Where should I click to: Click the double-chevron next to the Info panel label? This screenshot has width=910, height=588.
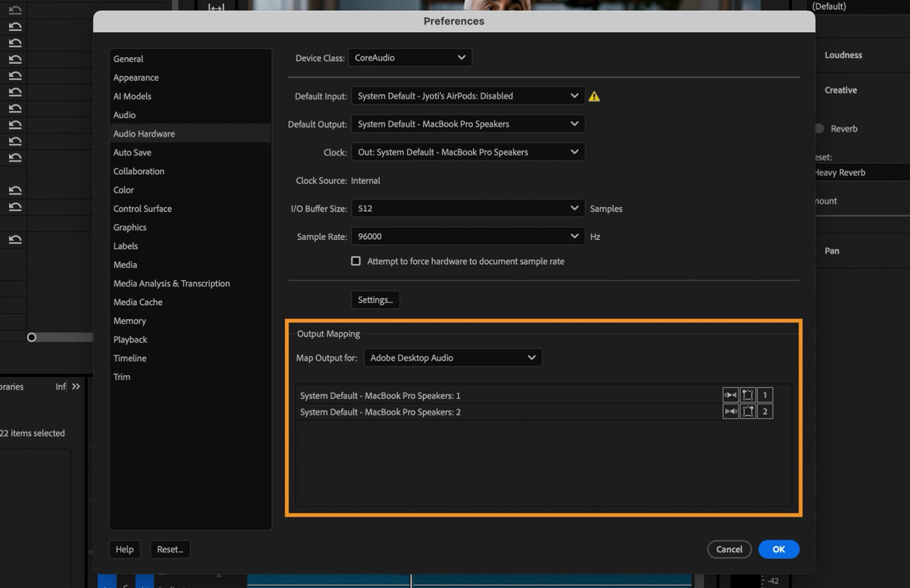pyautogui.click(x=75, y=386)
